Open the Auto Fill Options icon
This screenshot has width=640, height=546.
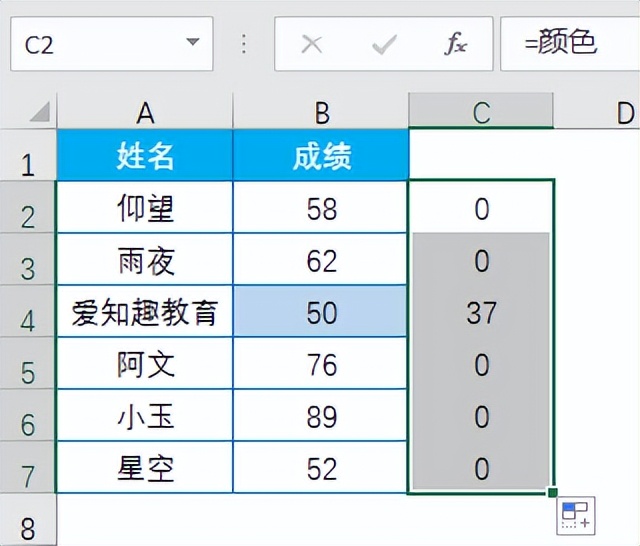click(576, 515)
